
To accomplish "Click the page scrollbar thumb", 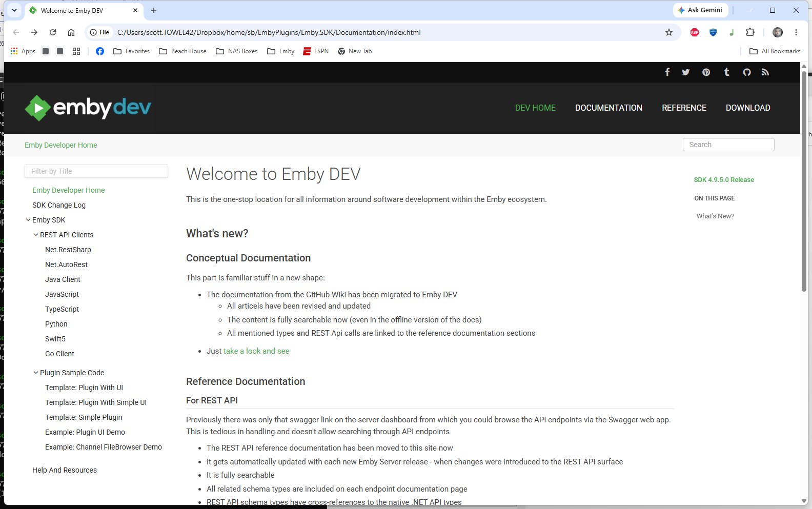I will click(x=804, y=182).
